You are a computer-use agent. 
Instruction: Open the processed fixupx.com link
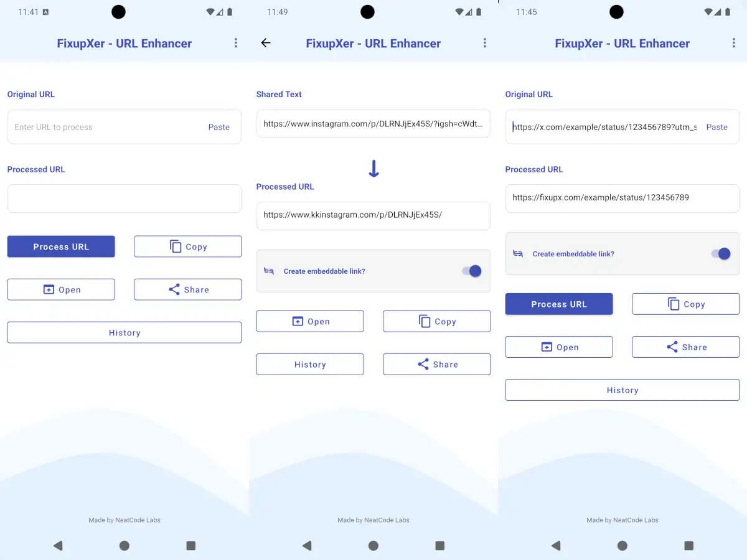point(558,347)
